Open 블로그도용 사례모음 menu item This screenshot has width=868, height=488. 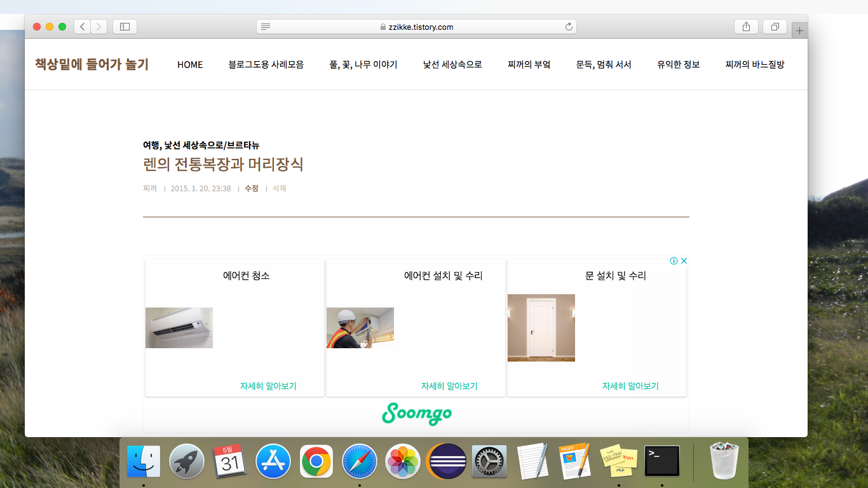coord(266,64)
